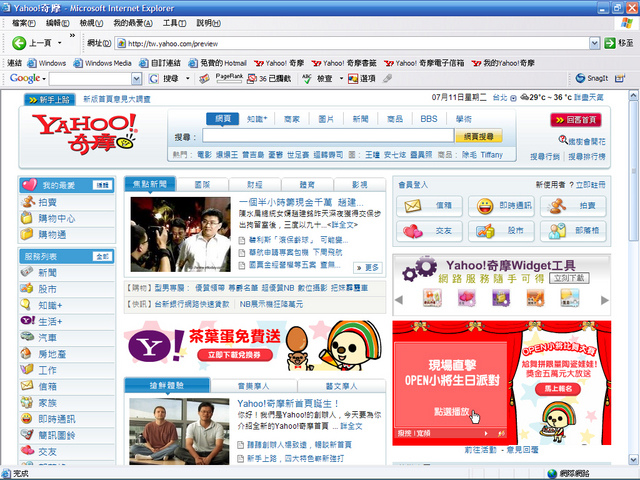Viewport: 640px width, 480px height.
Task: Click the auction gavel icon in login panel
Action: (557, 206)
